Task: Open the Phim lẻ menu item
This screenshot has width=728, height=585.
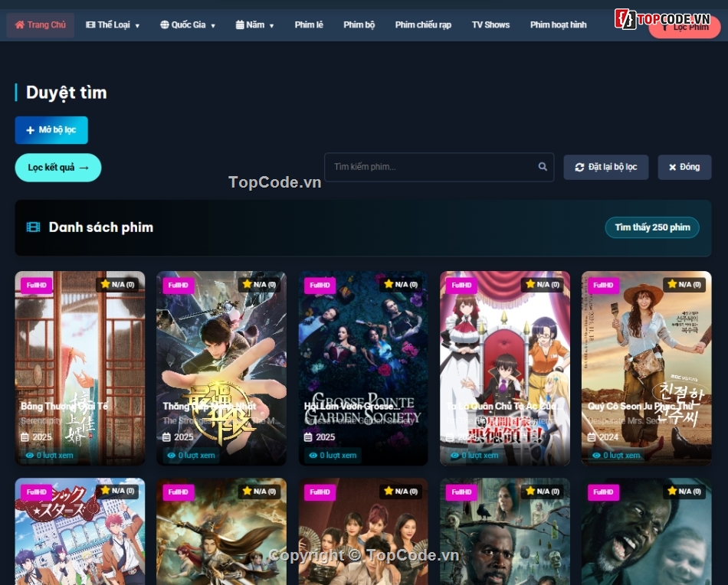Action: 309,25
